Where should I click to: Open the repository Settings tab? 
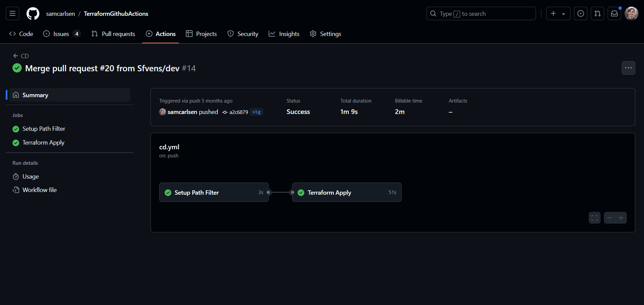pos(326,34)
